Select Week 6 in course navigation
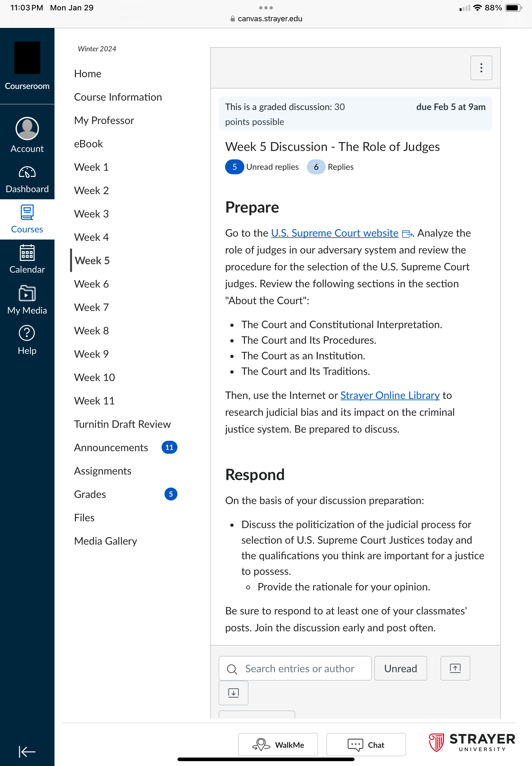This screenshot has width=532, height=766. [91, 284]
